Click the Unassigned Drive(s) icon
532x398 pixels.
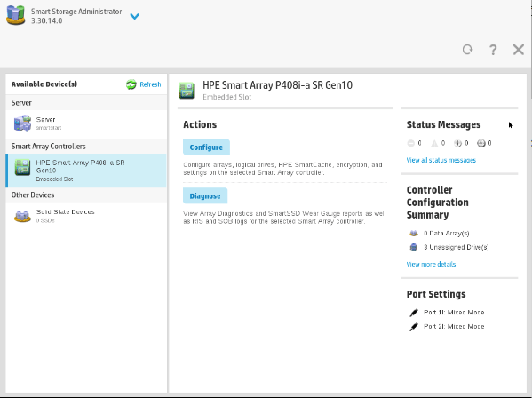coord(414,247)
